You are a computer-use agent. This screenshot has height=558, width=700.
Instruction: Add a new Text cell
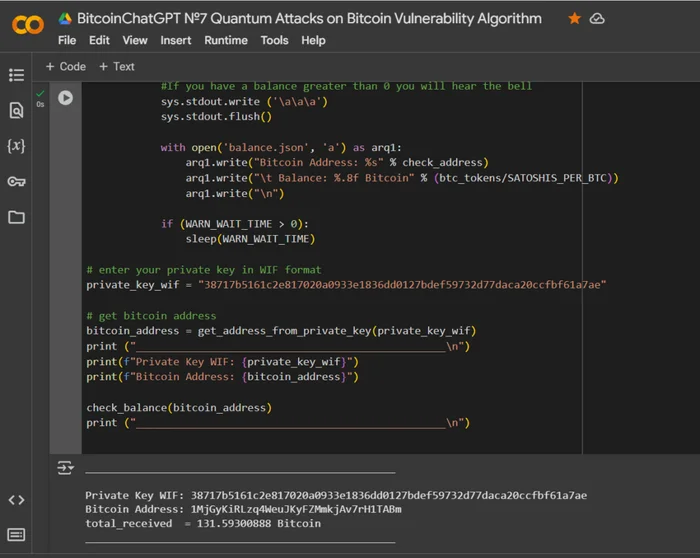[117, 67]
